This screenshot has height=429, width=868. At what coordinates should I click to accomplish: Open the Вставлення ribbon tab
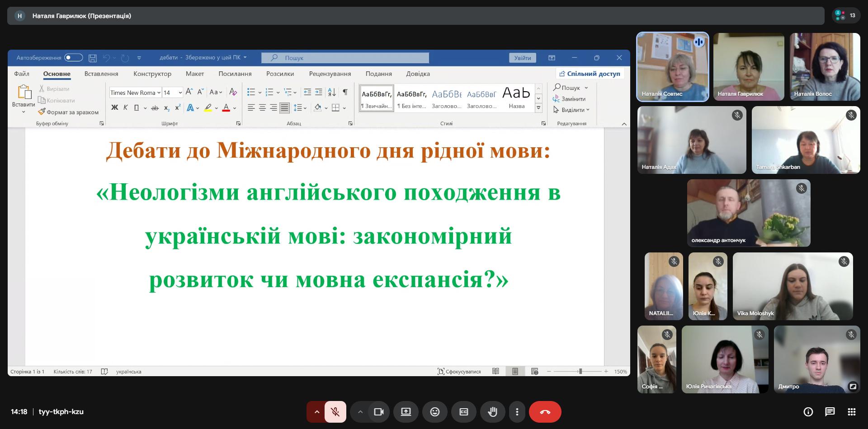pyautogui.click(x=101, y=74)
